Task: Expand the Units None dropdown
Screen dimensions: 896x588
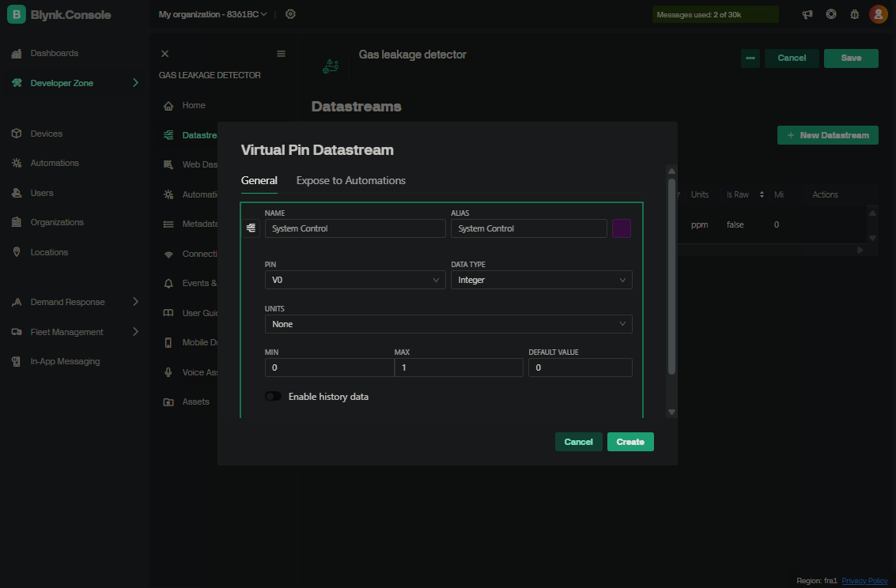Action: point(448,324)
